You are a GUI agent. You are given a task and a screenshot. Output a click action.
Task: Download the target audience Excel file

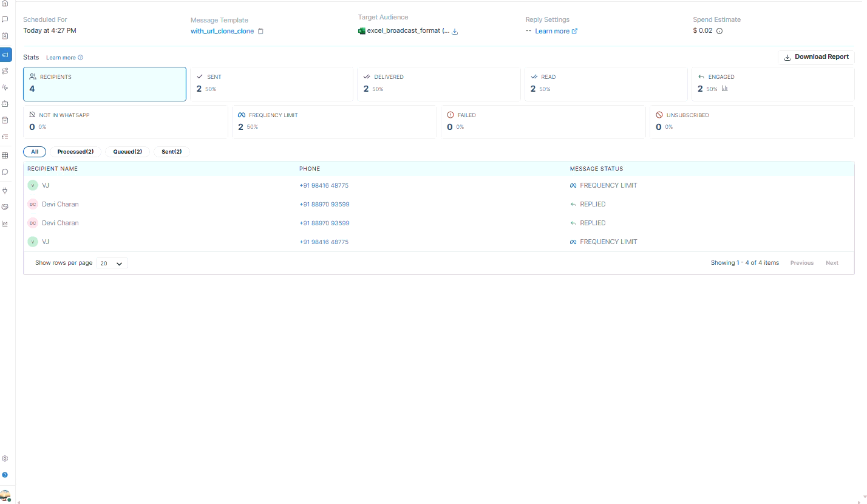455,32
